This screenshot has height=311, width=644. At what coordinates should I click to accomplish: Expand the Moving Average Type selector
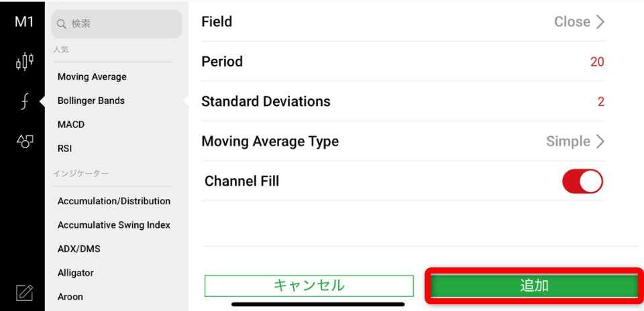(x=576, y=141)
